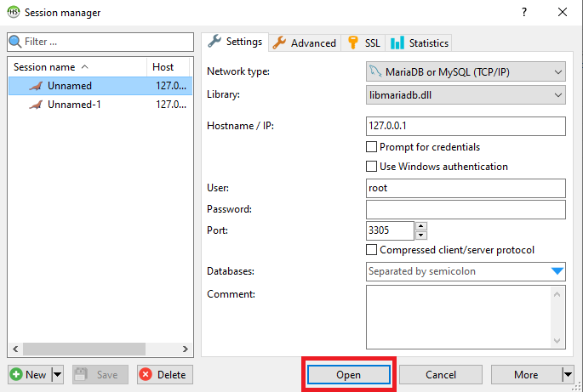Image resolution: width=583 pixels, height=392 pixels.
Task: Click session list scroll right arrow
Action: (186, 349)
